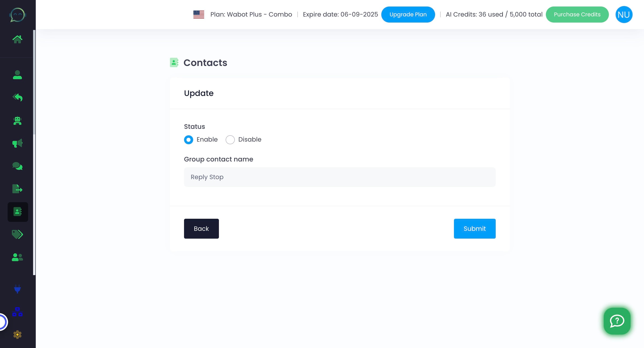
Task: Submit the contact group update
Action: pyautogui.click(x=475, y=229)
